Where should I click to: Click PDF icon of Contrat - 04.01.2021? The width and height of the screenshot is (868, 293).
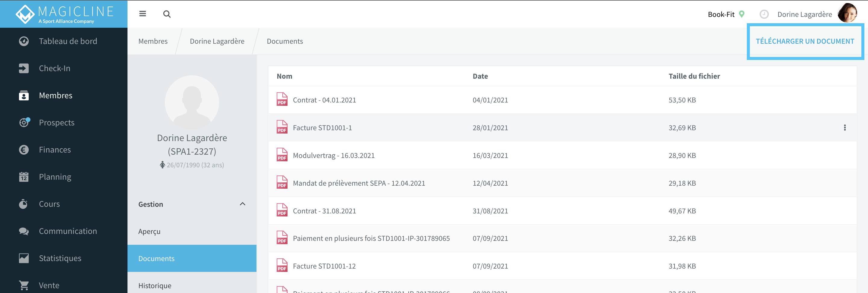click(282, 99)
